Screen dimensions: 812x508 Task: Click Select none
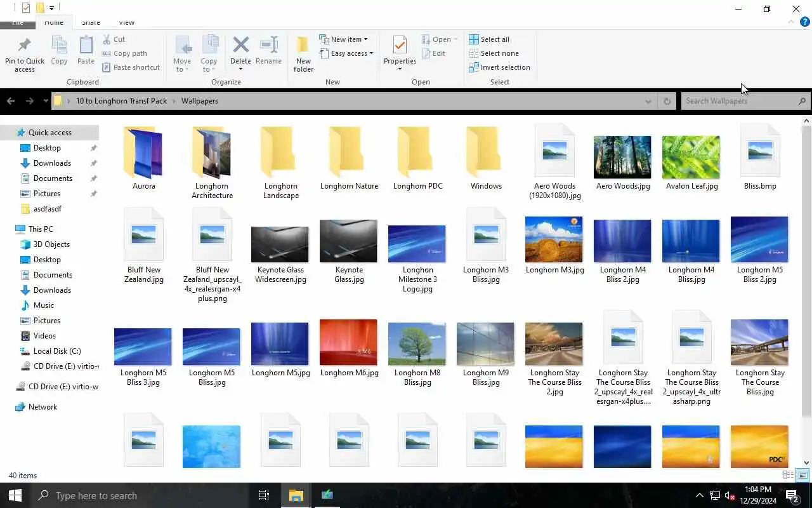click(x=494, y=53)
